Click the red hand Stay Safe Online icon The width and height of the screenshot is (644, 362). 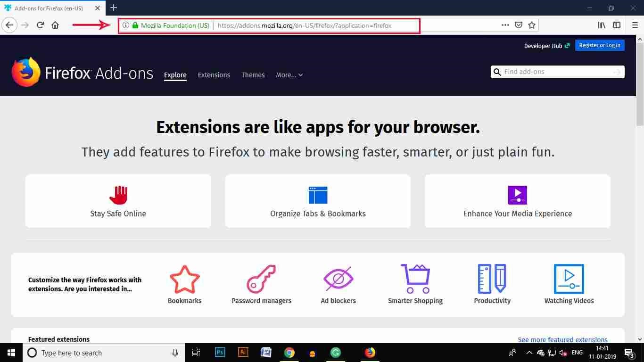pyautogui.click(x=118, y=195)
